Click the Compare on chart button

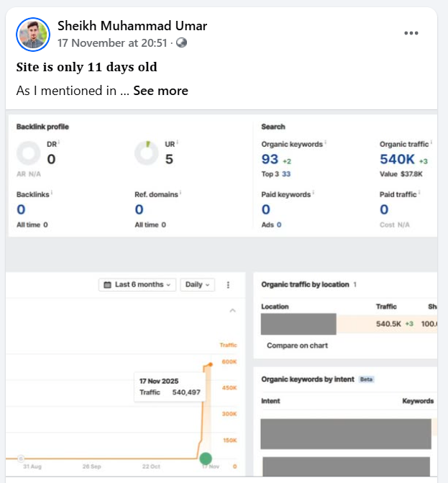[297, 346]
